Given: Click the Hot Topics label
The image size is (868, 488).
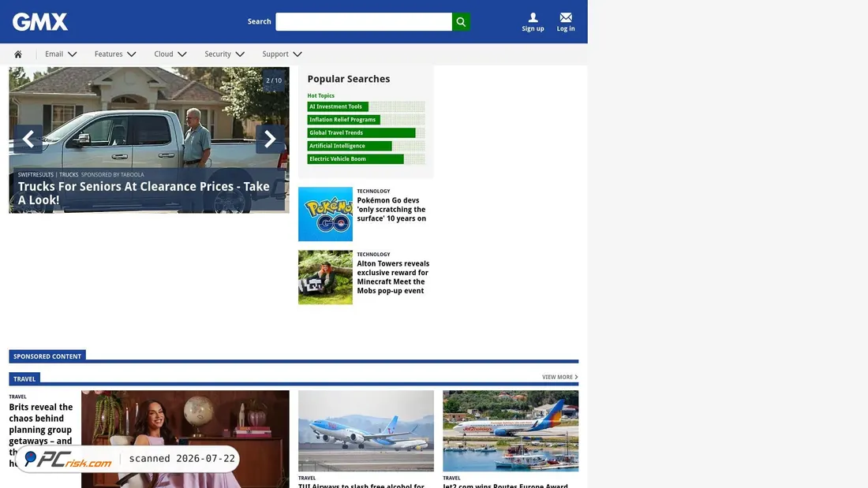Looking at the screenshot, I should coord(320,95).
